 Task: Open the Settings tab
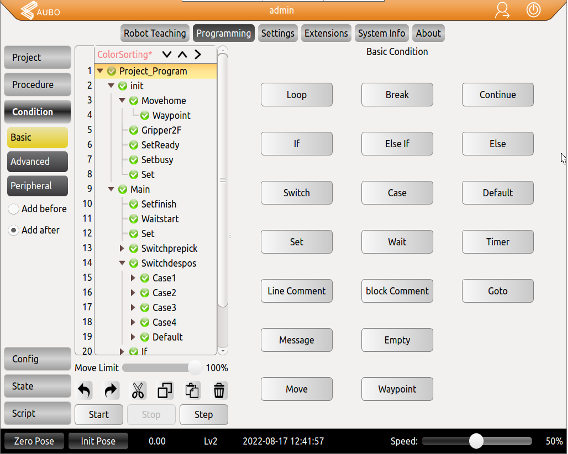coord(278,33)
